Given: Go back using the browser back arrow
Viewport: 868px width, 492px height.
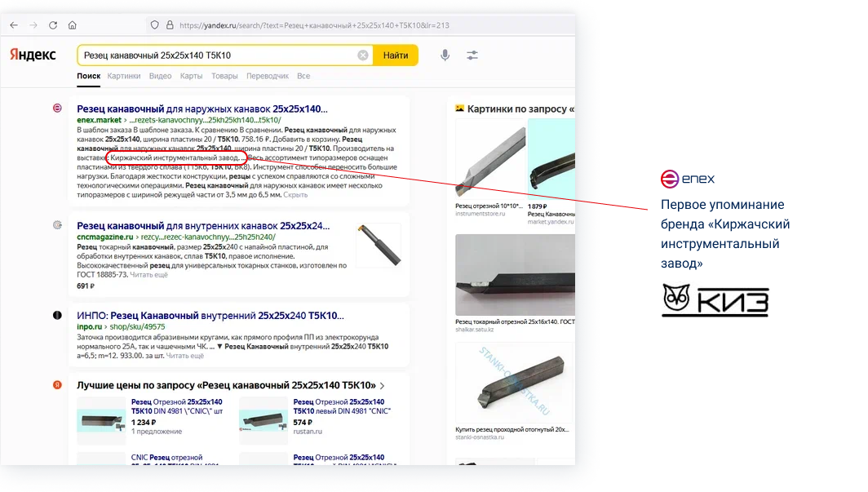Looking at the screenshot, I should (14, 25).
